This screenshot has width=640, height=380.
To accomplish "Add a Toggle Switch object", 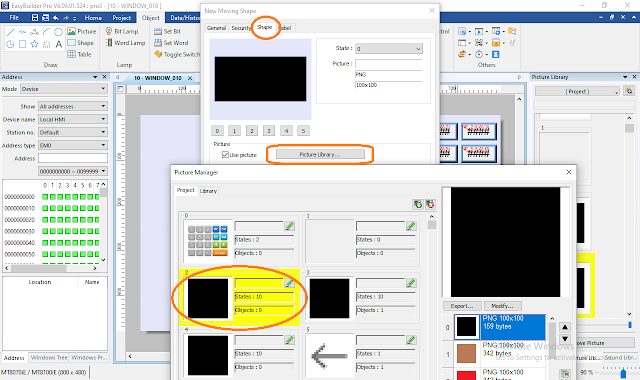I will click(177, 54).
